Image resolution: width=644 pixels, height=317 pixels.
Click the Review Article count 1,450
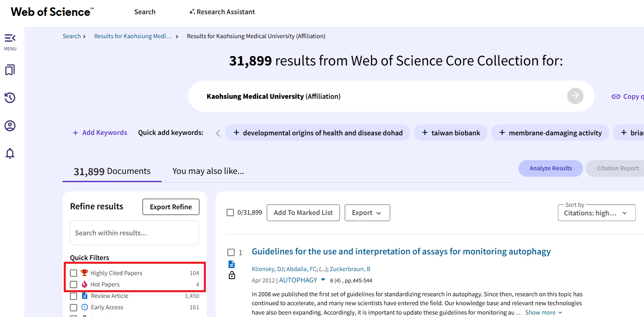point(192,296)
